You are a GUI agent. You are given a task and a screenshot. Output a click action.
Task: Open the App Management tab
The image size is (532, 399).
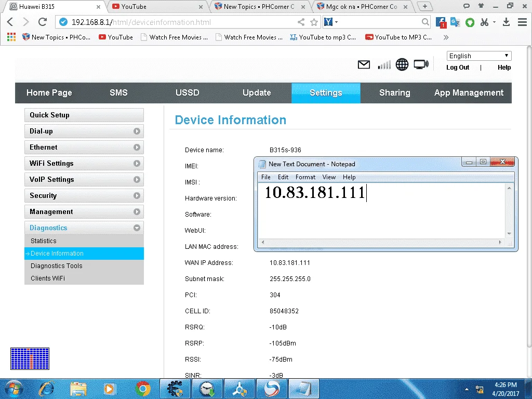coord(469,92)
